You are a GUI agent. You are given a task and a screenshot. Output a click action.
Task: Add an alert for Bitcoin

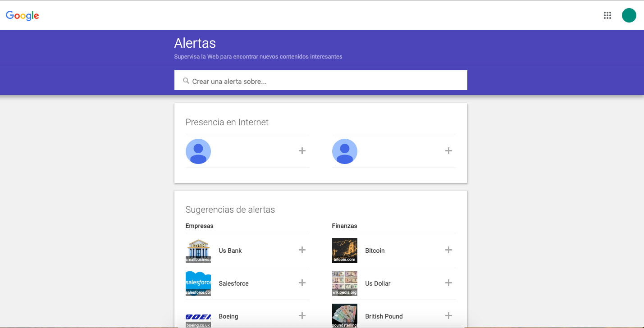tap(448, 250)
